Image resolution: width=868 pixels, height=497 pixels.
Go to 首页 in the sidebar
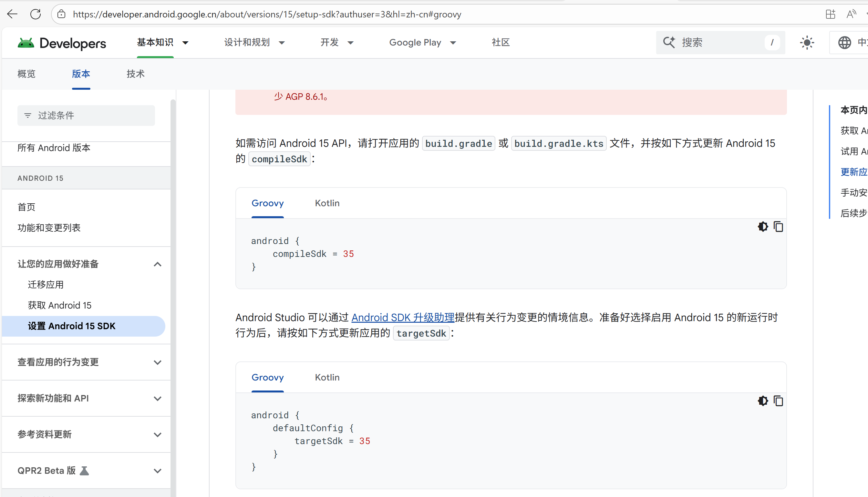point(26,207)
